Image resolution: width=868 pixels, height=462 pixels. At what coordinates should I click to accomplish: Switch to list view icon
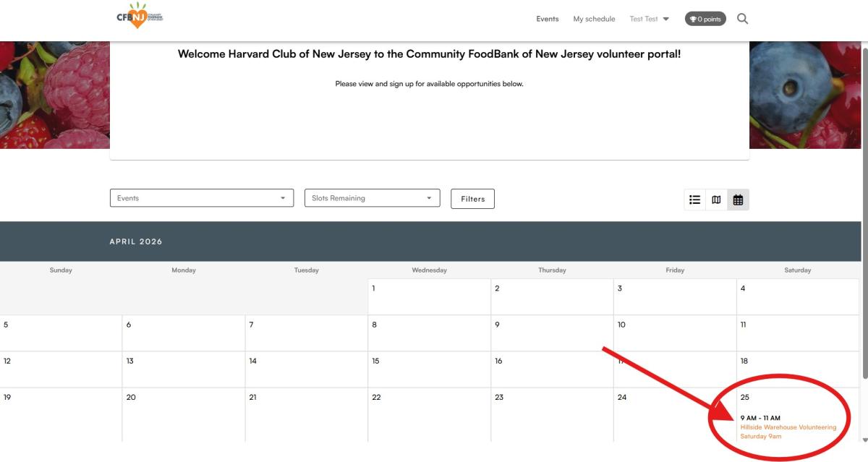pyautogui.click(x=695, y=200)
